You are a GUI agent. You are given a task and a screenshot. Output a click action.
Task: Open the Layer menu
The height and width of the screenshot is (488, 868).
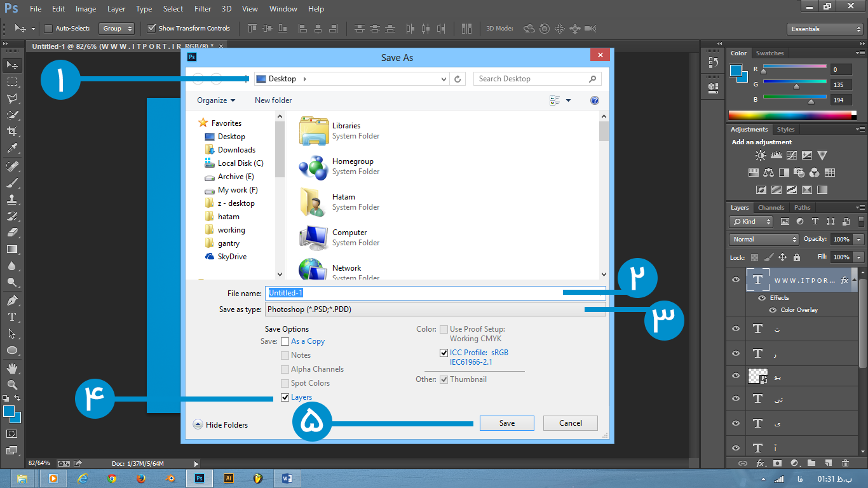click(x=116, y=9)
